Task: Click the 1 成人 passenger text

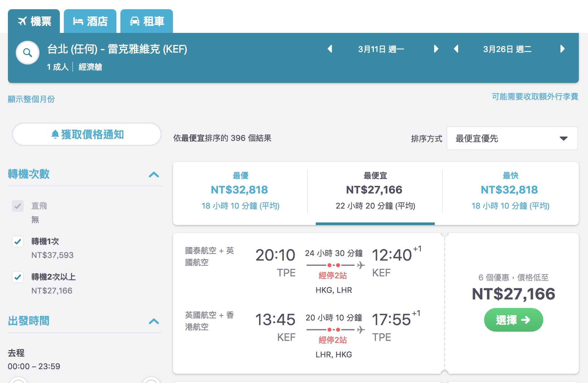Action: [58, 67]
